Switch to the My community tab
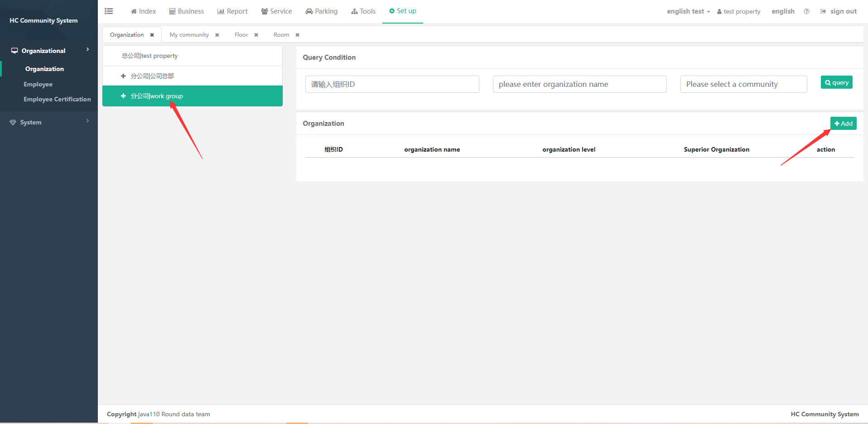Image resolution: width=868 pixels, height=424 pixels. point(189,35)
